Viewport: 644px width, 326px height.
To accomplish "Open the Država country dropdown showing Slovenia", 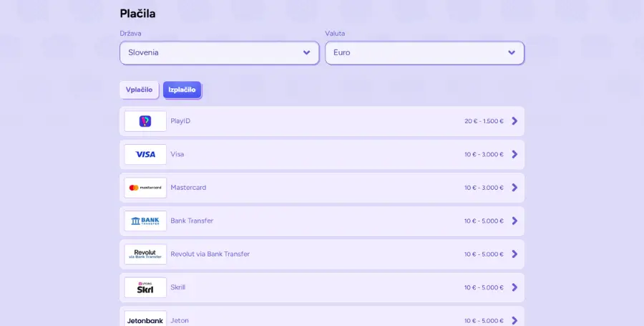I will [220, 52].
